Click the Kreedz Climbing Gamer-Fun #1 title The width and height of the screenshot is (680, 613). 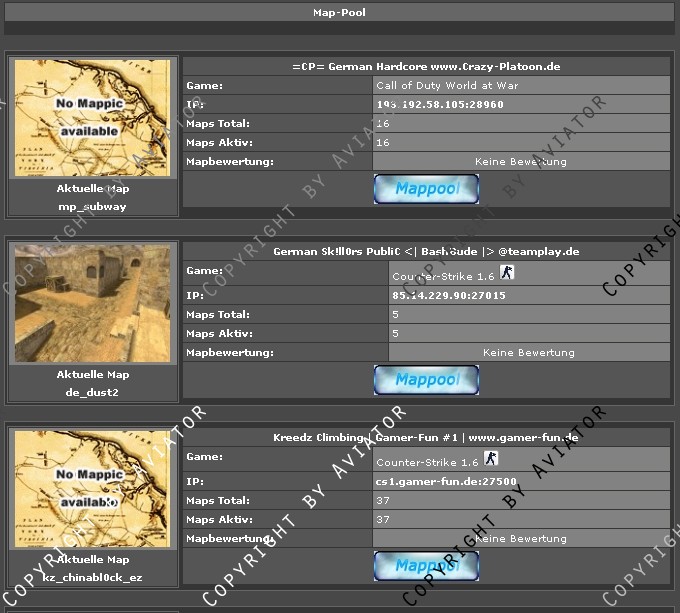(426, 437)
